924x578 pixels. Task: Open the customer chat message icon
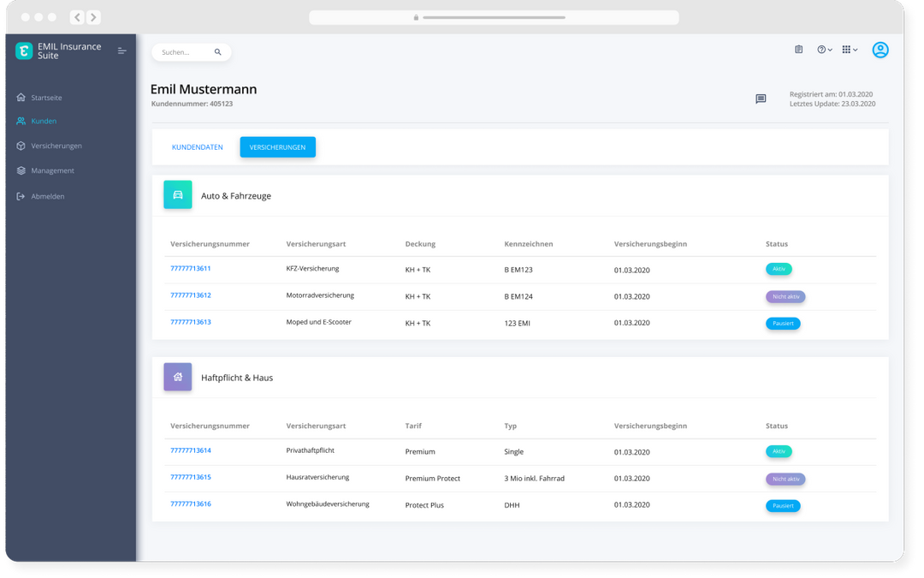(x=761, y=99)
